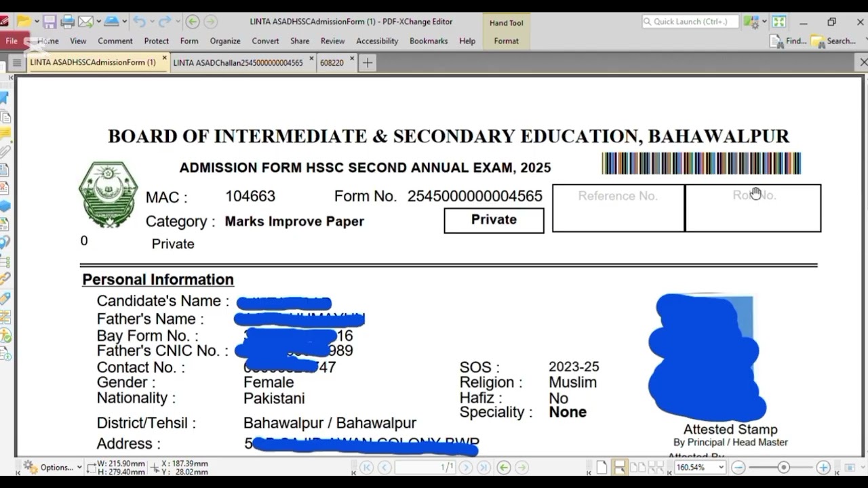
Task: Click the page number 1/1 field
Action: (x=425, y=467)
